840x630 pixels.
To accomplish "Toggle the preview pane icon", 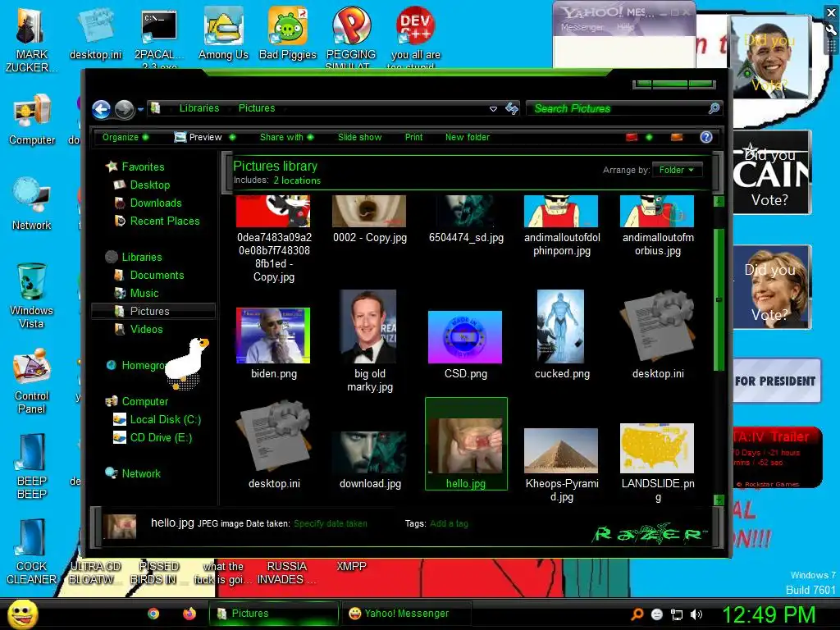I will pyautogui.click(x=677, y=137).
